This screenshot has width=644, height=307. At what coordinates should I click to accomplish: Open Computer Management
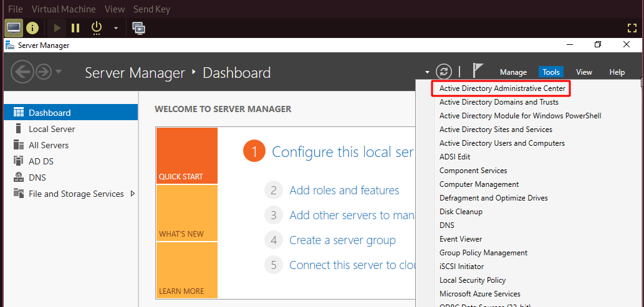[479, 184]
